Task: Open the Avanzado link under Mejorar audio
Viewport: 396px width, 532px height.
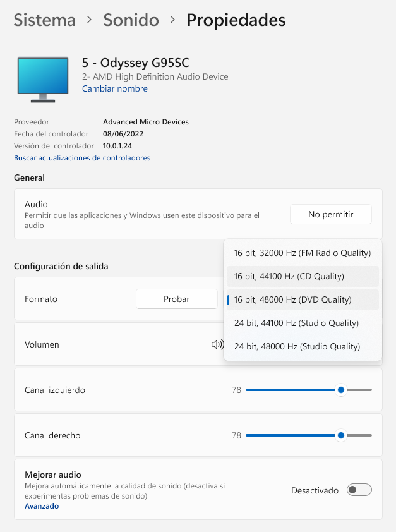Action: [x=42, y=506]
